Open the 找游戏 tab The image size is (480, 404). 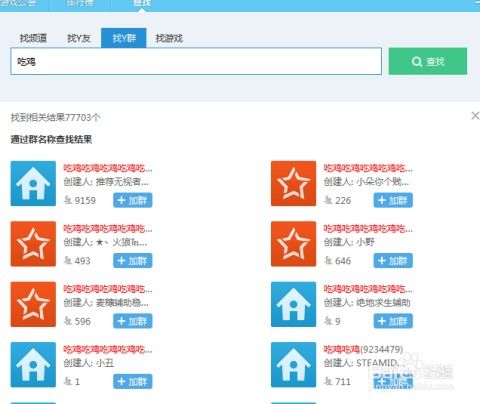click(169, 38)
